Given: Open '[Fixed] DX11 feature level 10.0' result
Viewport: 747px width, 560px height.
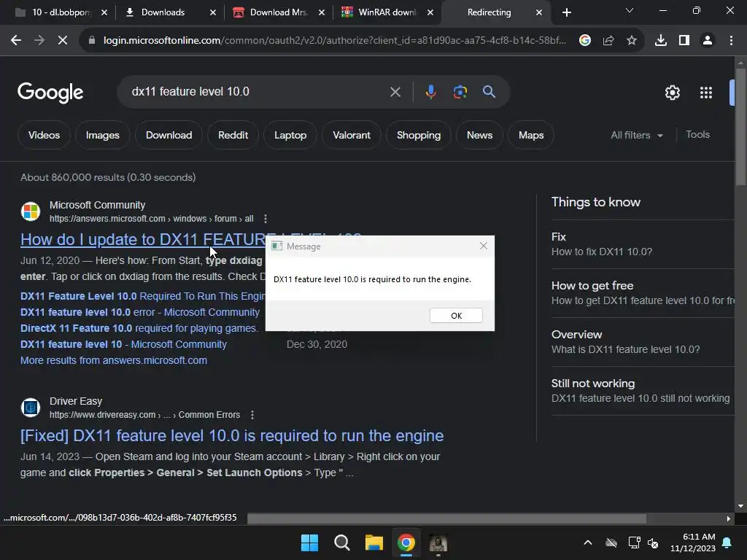Looking at the screenshot, I should (232, 436).
